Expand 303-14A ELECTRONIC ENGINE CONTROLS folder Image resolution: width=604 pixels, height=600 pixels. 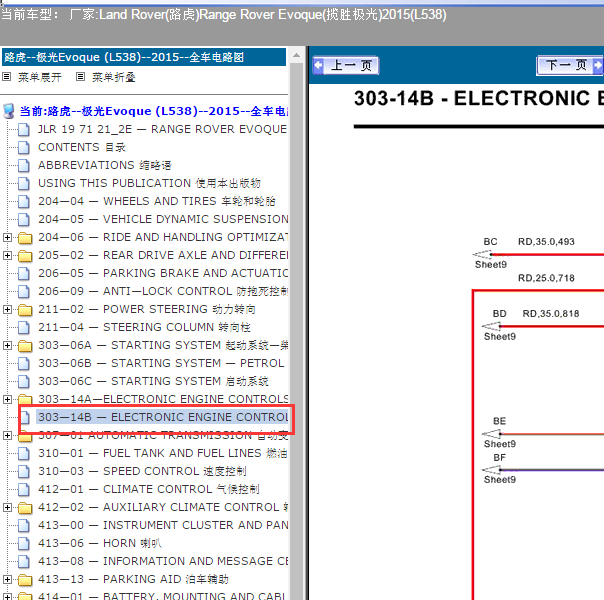tap(7, 399)
